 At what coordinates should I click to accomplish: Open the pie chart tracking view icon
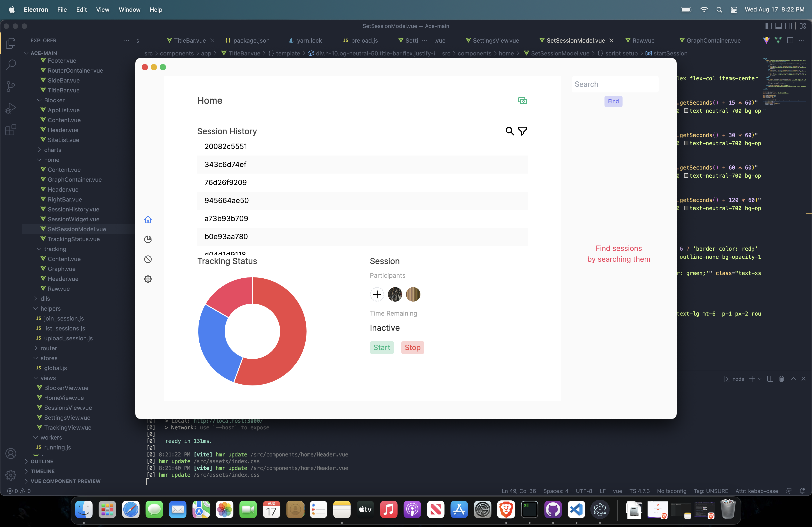pos(148,239)
